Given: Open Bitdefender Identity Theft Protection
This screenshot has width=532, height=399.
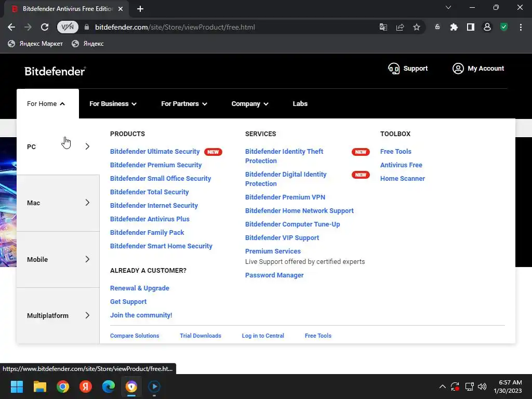Looking at the screenshot, I should [x=284, y=156].
